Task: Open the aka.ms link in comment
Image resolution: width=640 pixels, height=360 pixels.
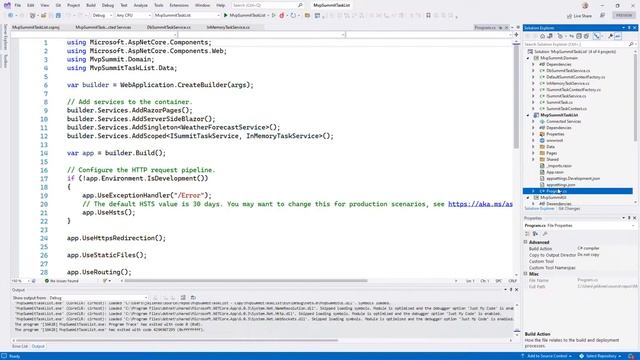Action: pyautogui.click(x=480, y=204)
